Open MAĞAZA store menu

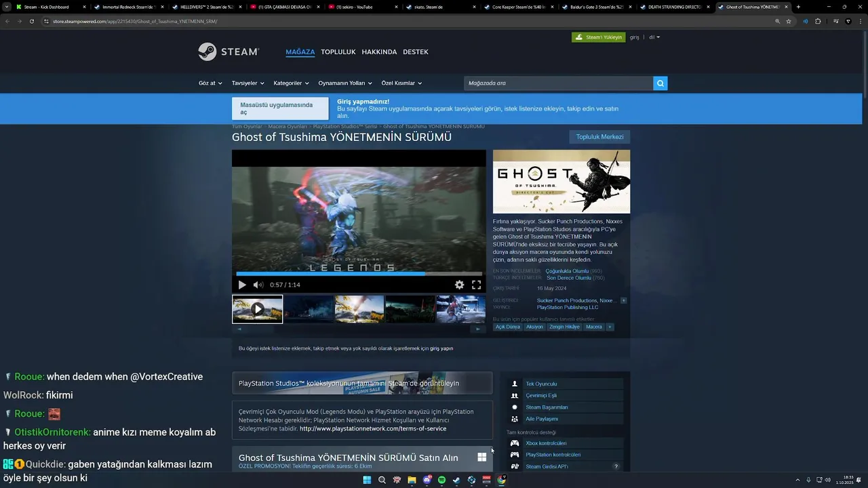(x=300, y=52)
